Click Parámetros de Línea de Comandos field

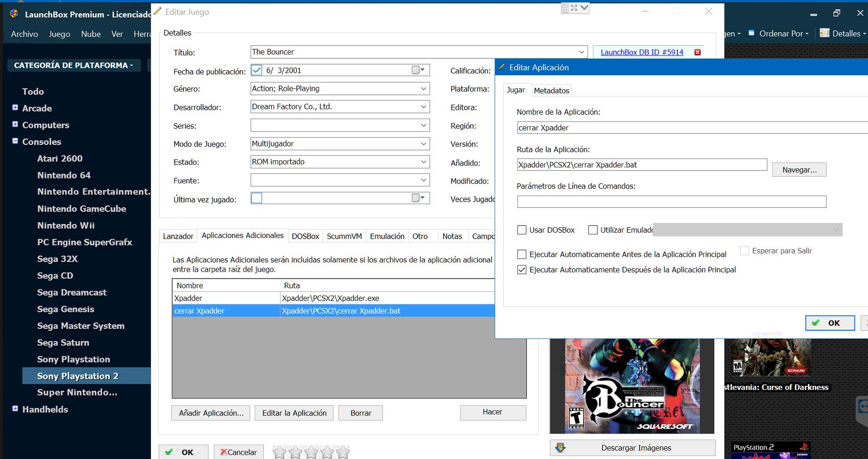[x=672, y=201]
